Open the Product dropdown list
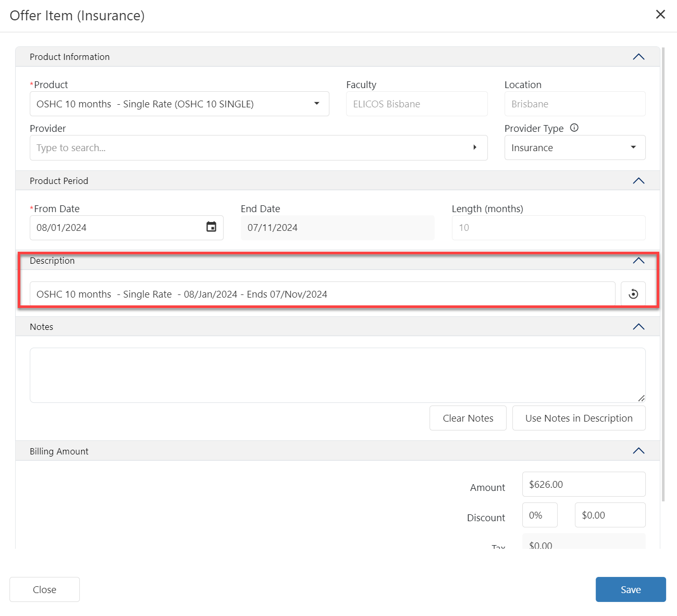 point(316,104)
